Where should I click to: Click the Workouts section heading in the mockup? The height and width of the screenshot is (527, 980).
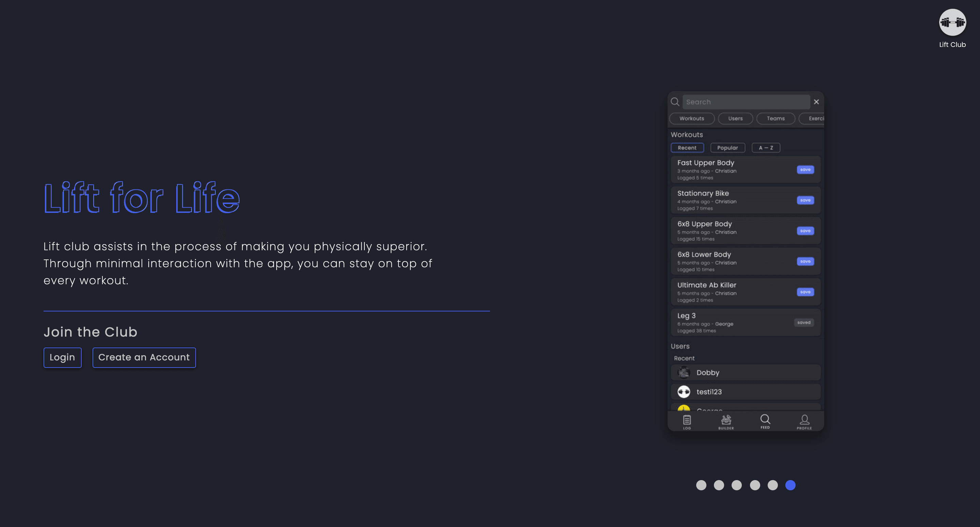click(x=687, y=135)
